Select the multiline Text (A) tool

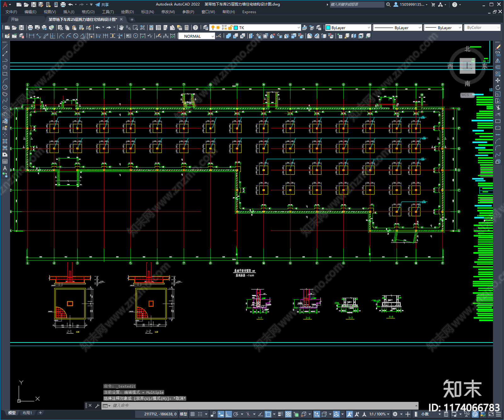pos(5,168)
